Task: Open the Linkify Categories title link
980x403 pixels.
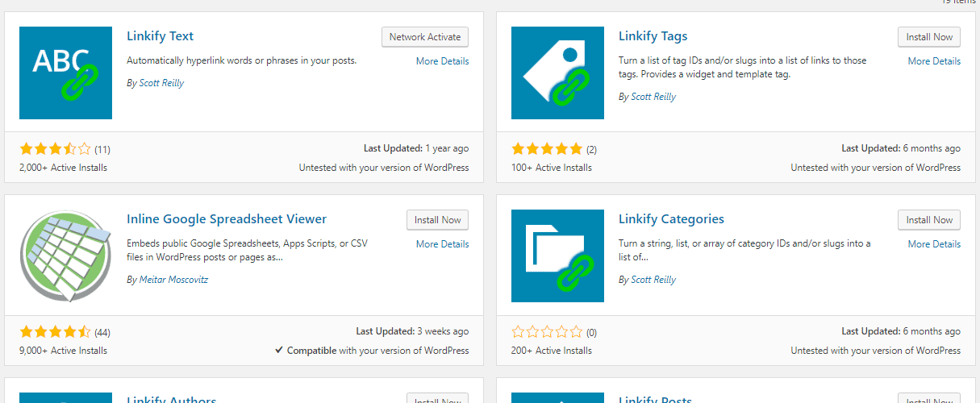Action: pos(671,219)
